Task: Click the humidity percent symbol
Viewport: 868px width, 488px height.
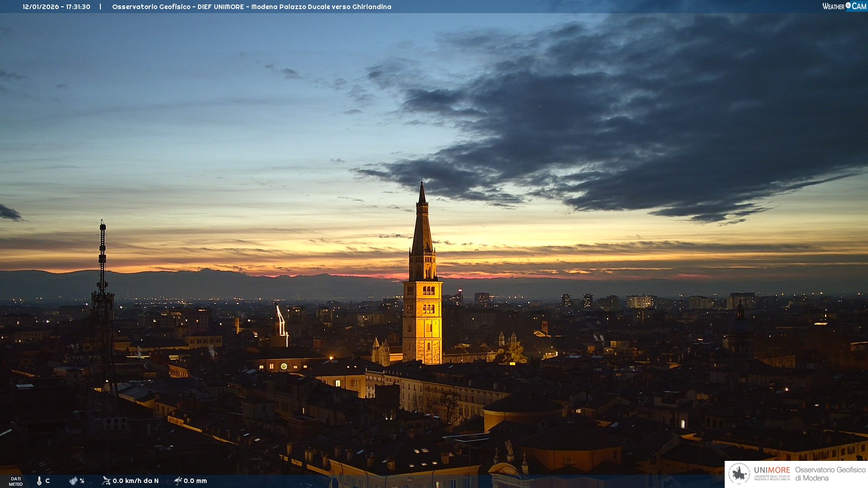Action: (82, 481)
